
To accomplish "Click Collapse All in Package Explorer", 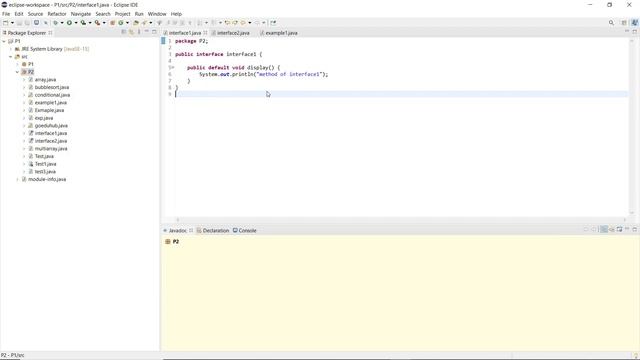I will click(124, 32).
